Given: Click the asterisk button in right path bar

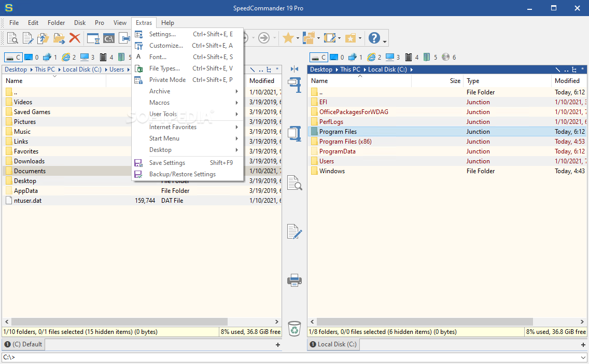Looking at the screenshot, I should pyautogui.click(x=583, y=69).
